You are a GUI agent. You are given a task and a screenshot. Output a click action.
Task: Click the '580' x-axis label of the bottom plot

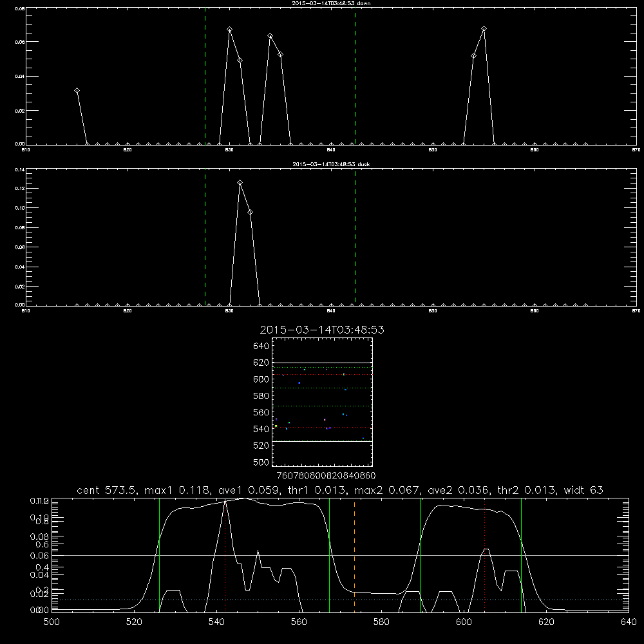pos(381,622)
